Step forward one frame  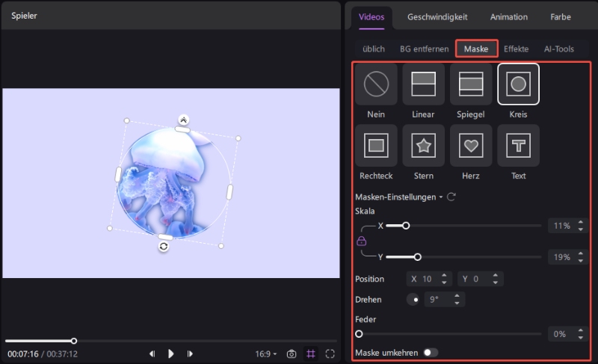tap(190, 354)
